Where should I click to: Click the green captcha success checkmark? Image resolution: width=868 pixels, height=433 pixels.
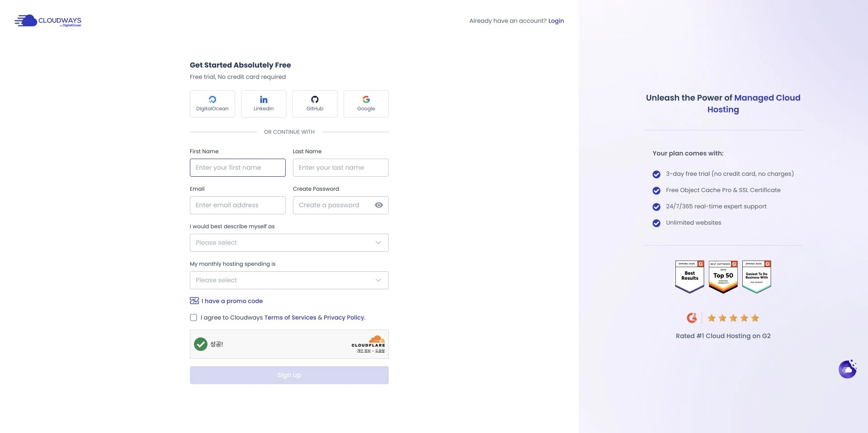click(x=201, y=344)
